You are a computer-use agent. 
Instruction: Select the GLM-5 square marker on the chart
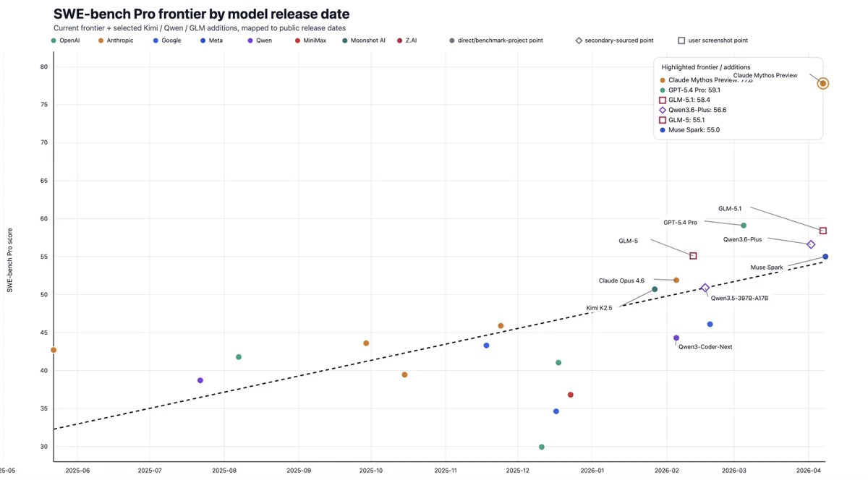(693, 256)
